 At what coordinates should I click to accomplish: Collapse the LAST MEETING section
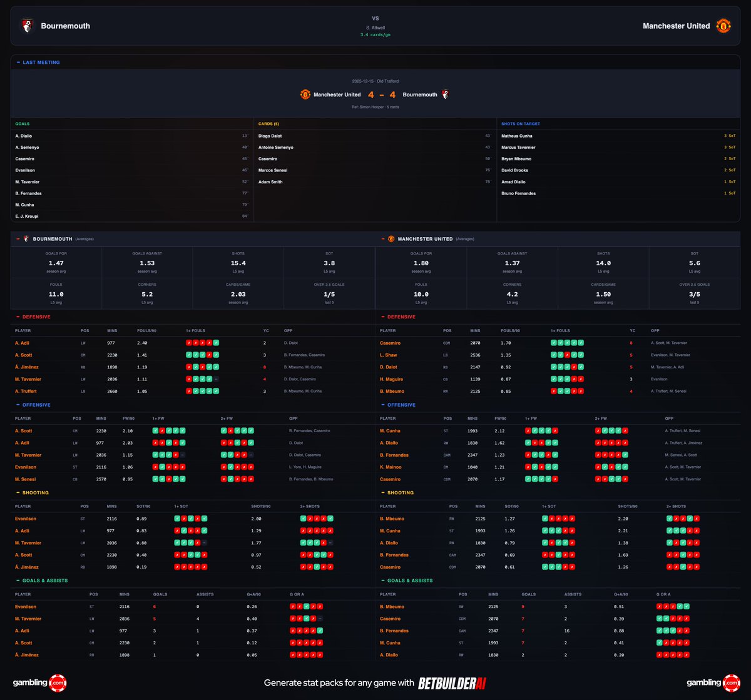(19, 62)
